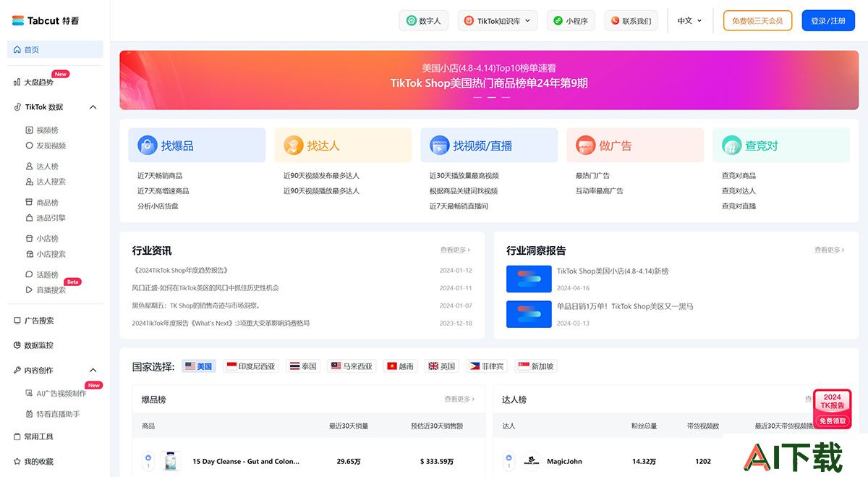Click the 找达人 person icon
The height and width of the screenshot is (477, 868).
293,145
